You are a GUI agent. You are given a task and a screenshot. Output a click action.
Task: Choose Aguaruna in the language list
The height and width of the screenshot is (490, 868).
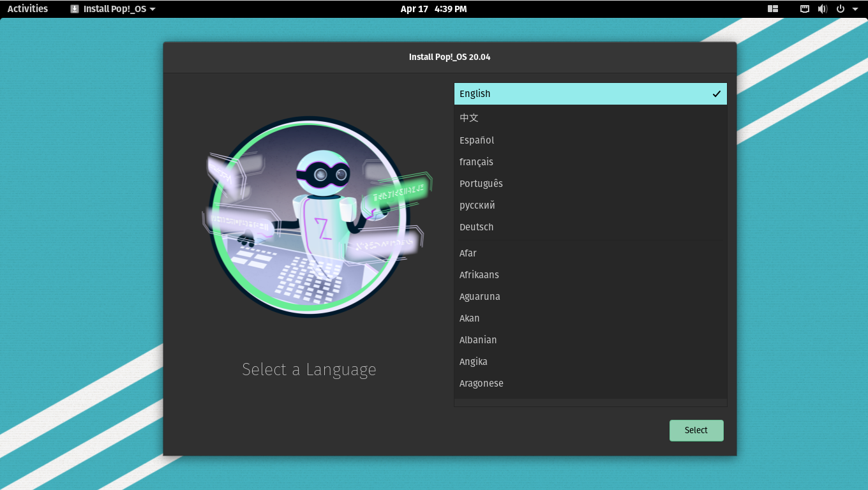click(x=590, y=297)
